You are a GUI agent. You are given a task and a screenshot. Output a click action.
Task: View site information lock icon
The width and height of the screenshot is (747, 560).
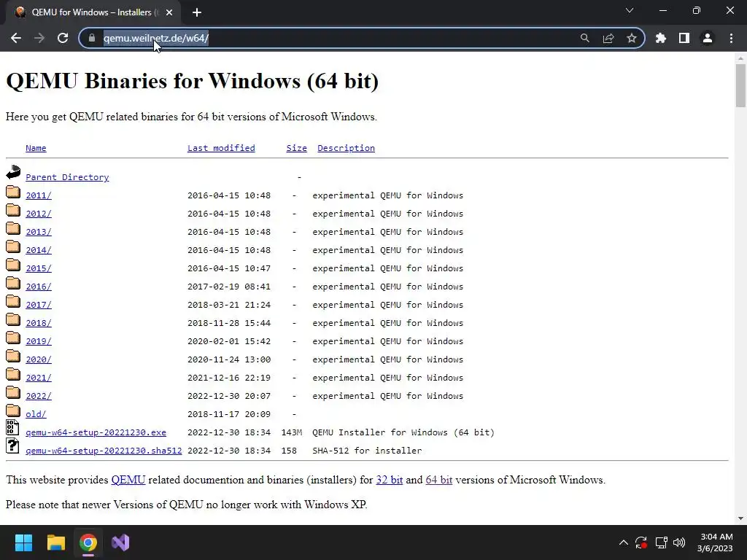pyautogui.click(x=92, y=38)
